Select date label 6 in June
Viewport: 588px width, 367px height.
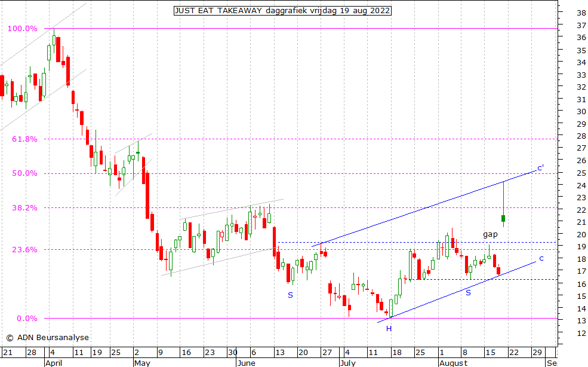(254, 352)
